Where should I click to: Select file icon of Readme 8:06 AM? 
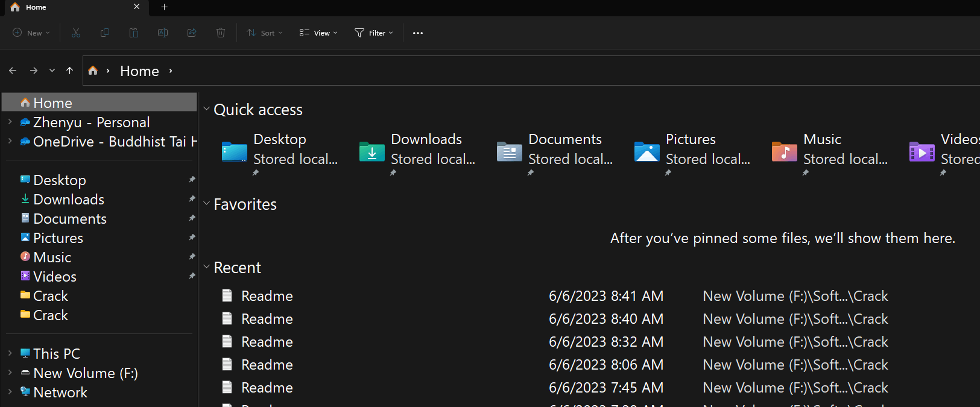[x=227, y=364]
